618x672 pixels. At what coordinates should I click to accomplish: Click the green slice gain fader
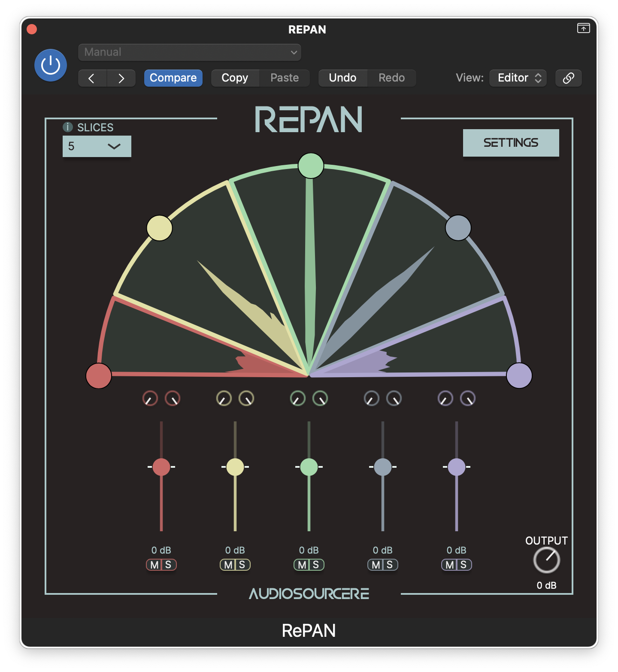point(309,467)
